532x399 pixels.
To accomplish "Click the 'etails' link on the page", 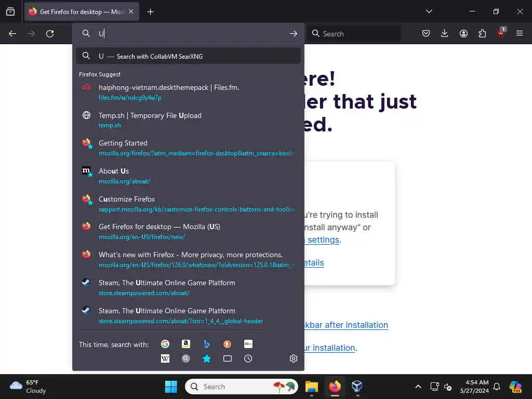I will pyautogui.click(x=314, y=262).
